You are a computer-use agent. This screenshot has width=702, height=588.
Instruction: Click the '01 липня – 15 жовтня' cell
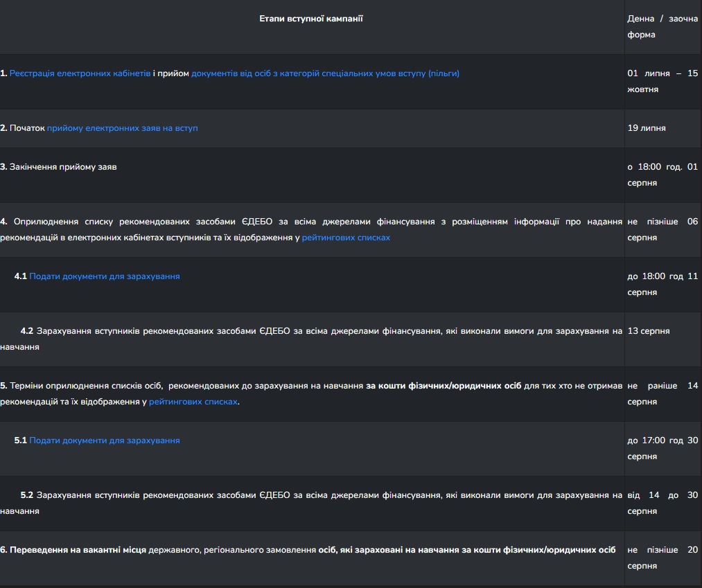click(x=662, y=82)
